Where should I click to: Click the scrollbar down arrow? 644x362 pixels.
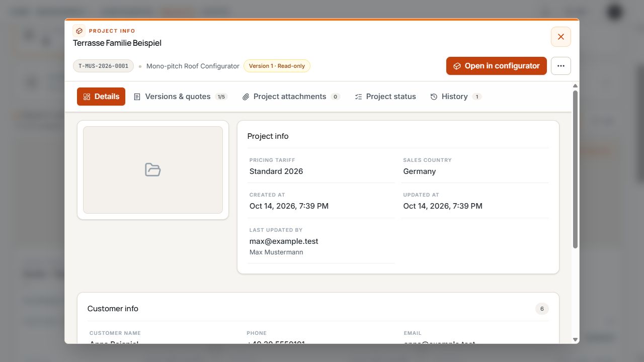(575, 340)
